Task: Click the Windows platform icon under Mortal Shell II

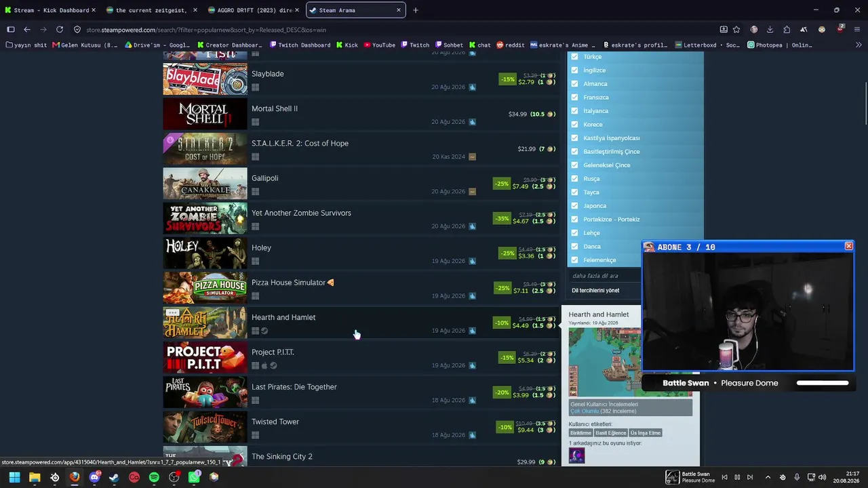Action: (256, 122)
